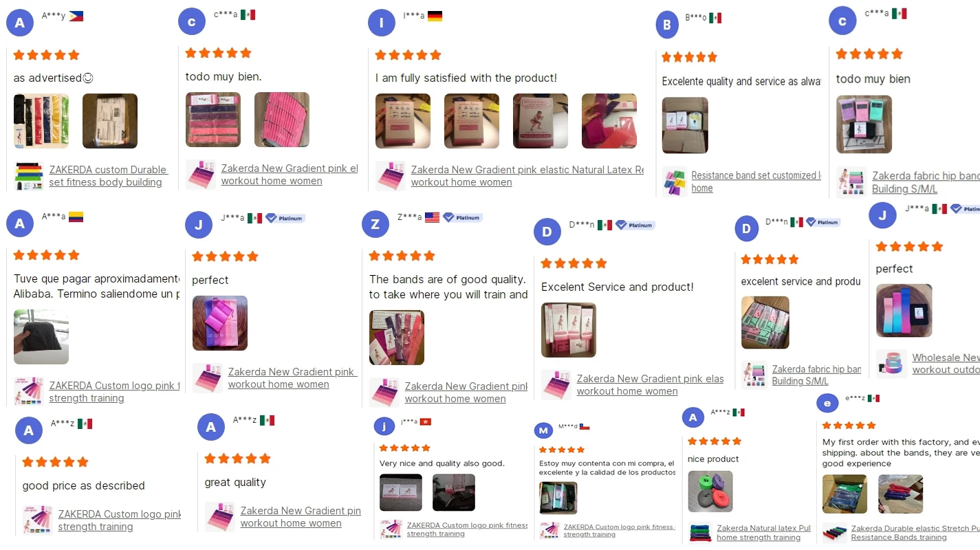Click five-star rating in 'great quality' review
This screenshot has height=550, width=980.
[x=237, y=459]
